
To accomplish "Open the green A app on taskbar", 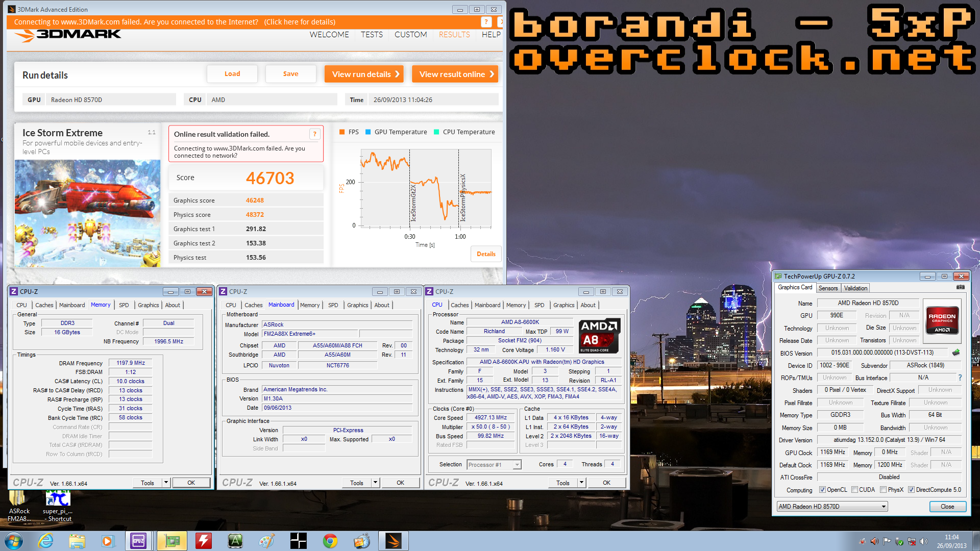I will pos(235,541).
